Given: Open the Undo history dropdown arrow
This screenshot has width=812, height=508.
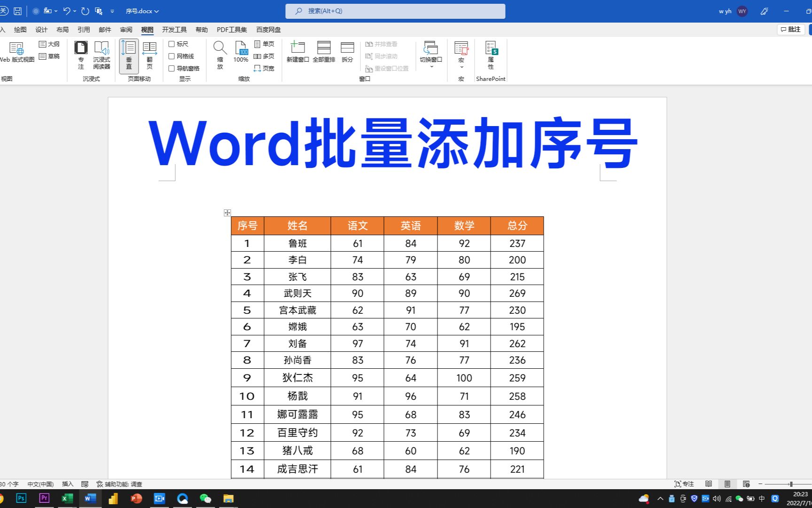Looking at the screenshot, I should tap(75, 11).
